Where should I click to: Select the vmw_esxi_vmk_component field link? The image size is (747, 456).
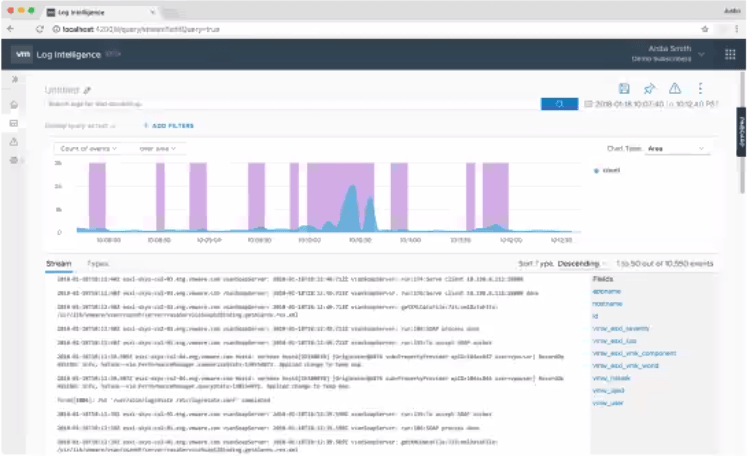pos(634,353)
